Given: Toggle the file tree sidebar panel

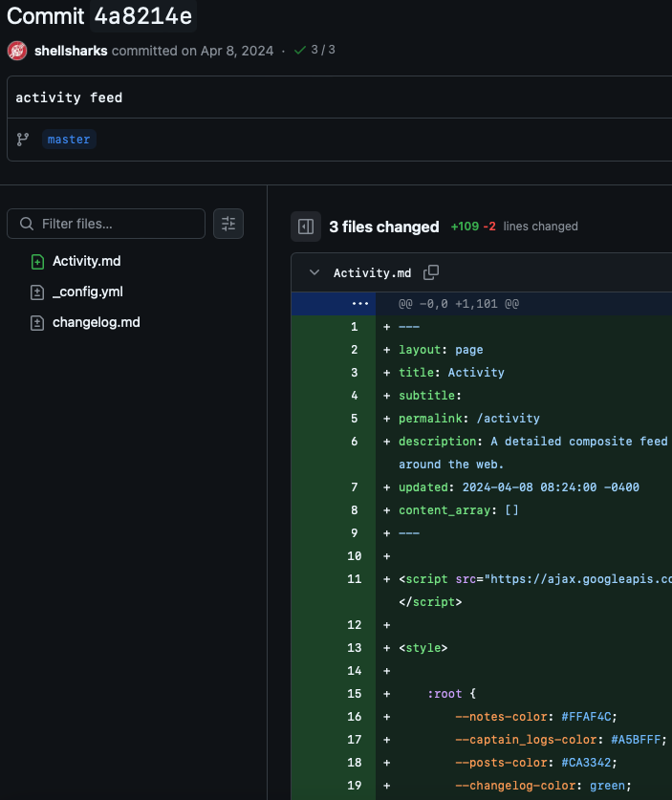Looking at the screenshot, I should click(x=306, y=226).
